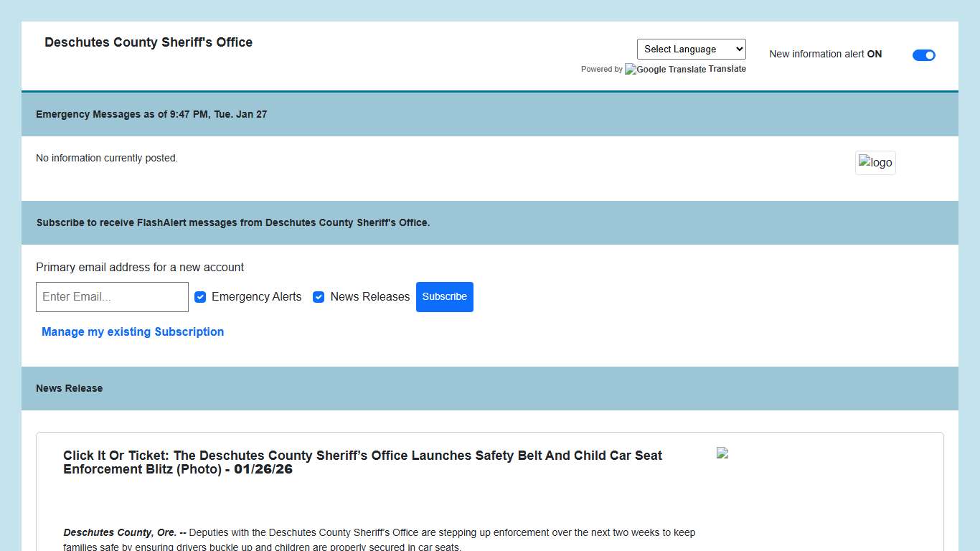
Task: Open the Select Language dropdown
Action: (x=691, y=49)
